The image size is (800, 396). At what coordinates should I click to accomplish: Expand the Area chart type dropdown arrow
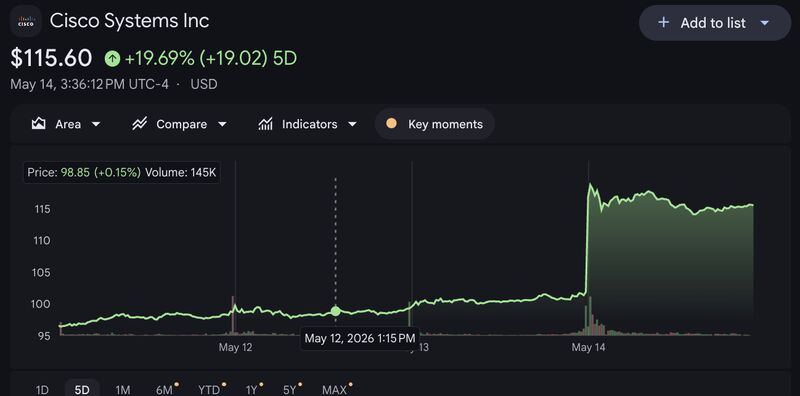96,125
